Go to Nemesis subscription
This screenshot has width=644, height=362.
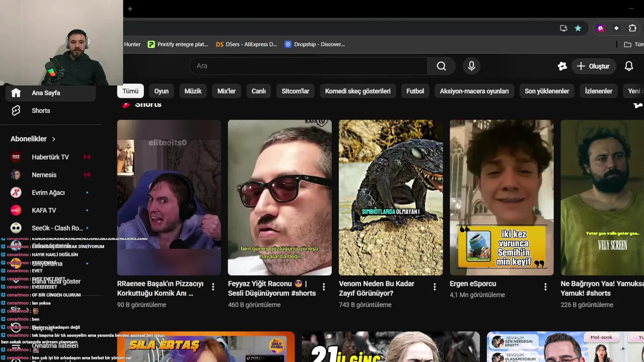[50, 175]
